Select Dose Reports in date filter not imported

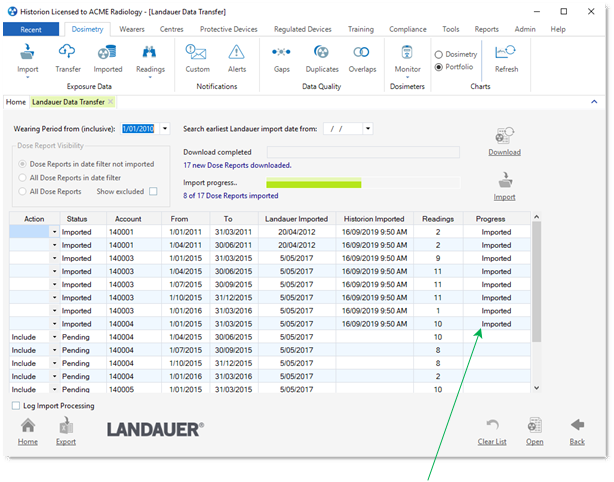click(x=22, y=164)
